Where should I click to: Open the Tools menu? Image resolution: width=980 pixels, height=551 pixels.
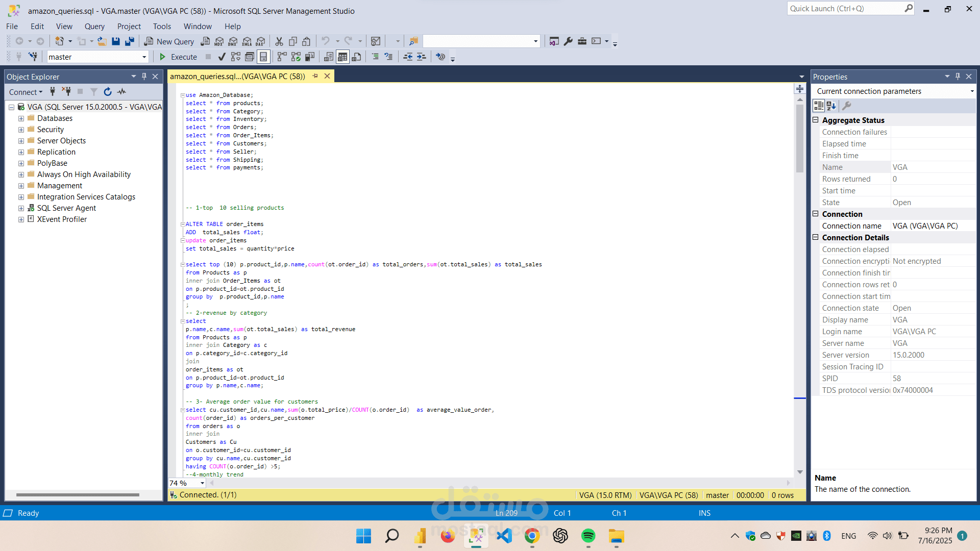click(162, 26)
